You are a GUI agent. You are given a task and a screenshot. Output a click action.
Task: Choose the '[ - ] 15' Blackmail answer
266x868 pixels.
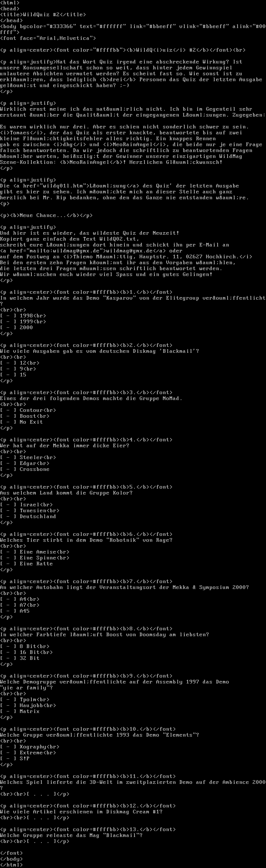(13, 375)
